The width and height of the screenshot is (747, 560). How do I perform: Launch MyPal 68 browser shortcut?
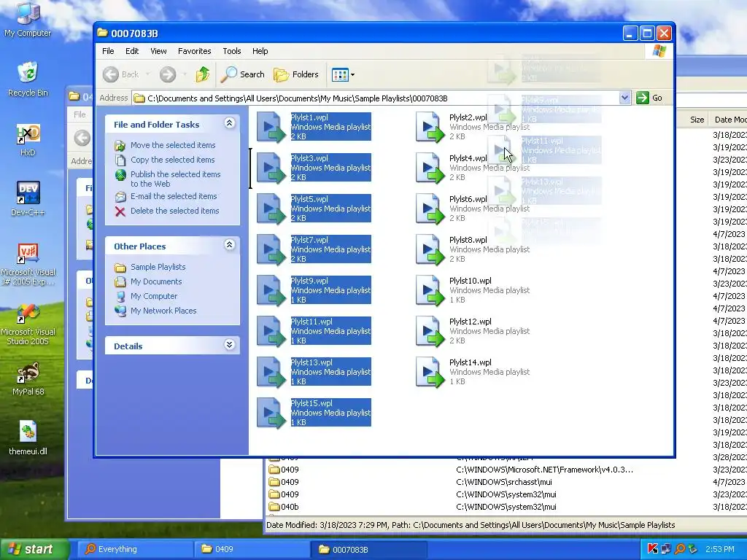pos(28,378)
